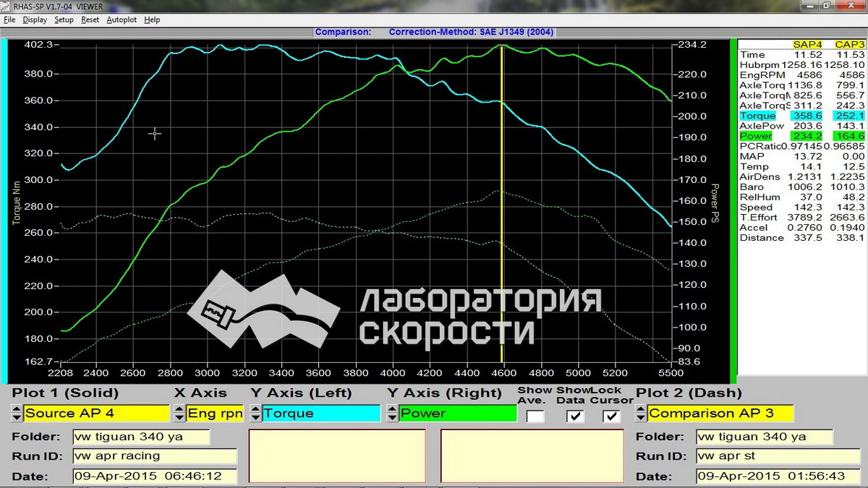Click Run ID field 'vw apr st'

pos(778,456)
